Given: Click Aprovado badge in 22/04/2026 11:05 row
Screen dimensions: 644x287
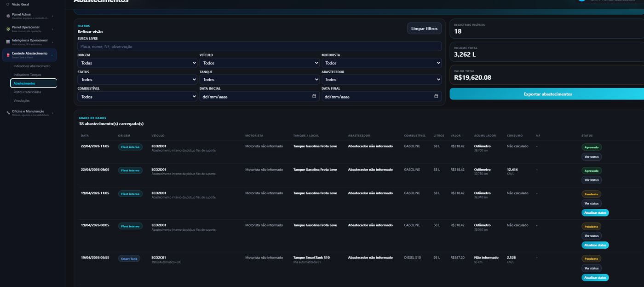Looking at the screenshot, I should (x=591, y=147).
